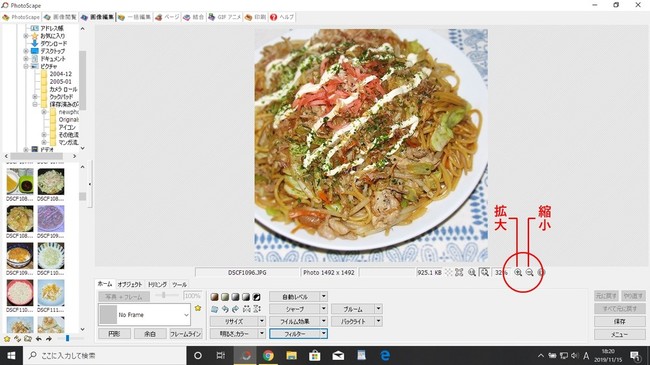
Task: Click the dotted grid icon beside file size
Action: (x=449, y=273)
